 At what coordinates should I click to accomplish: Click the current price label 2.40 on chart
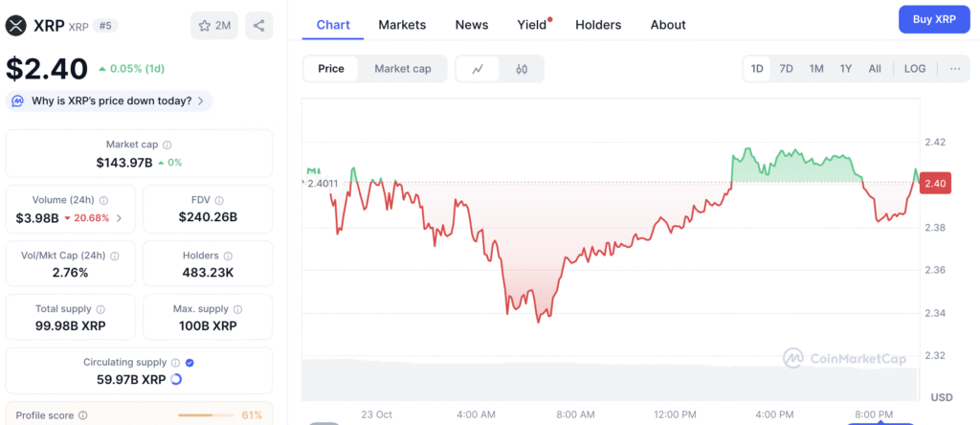(935, 184)
